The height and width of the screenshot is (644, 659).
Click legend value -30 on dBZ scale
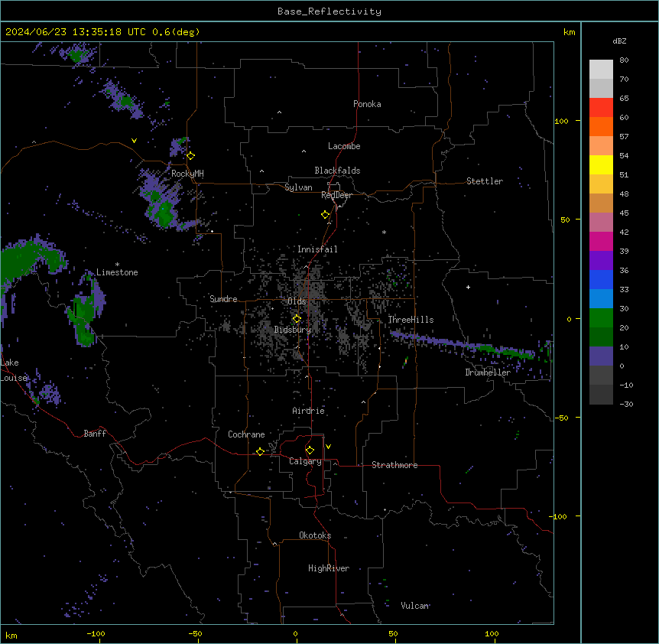pyautogui.click(x=626, y=404)
